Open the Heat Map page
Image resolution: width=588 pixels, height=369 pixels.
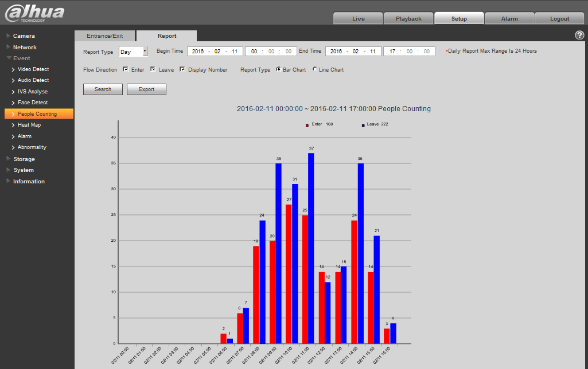pyautogui.click(x=29, y=125)
